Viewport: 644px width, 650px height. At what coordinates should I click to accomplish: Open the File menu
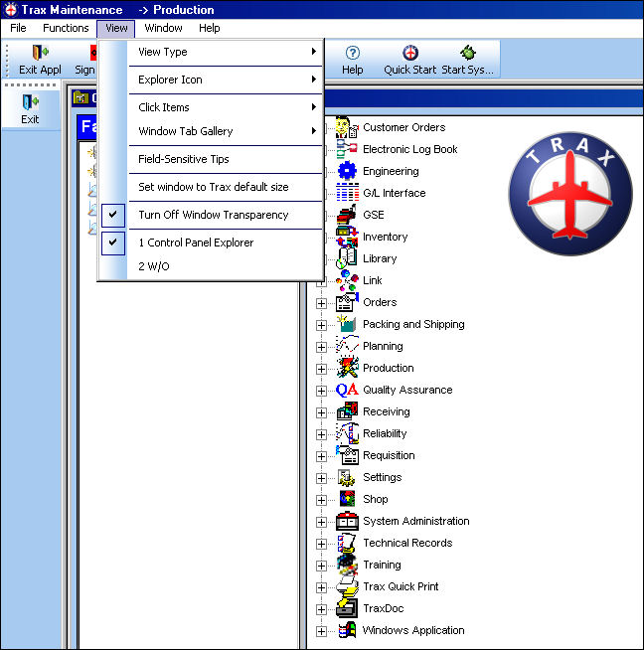click(18, 28)
